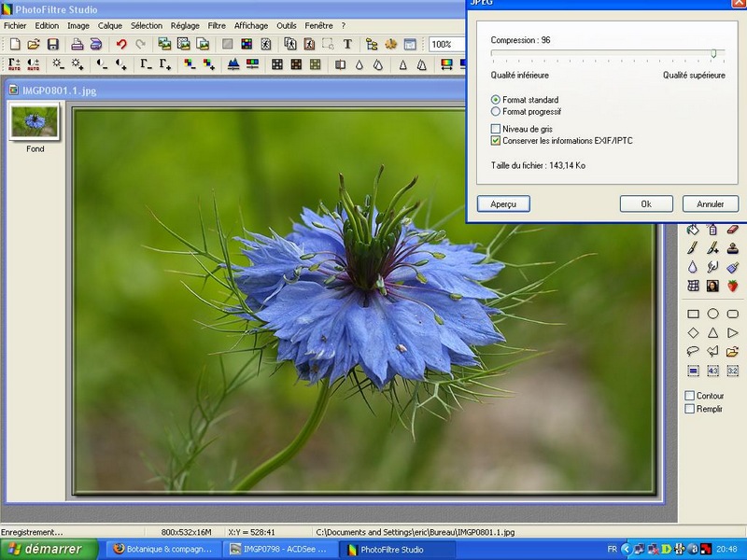Image resolution: width=747 pixels, height=560 pixels.
Task: Enable the Niveau de gris checkbox
Action: click(496, 129)
